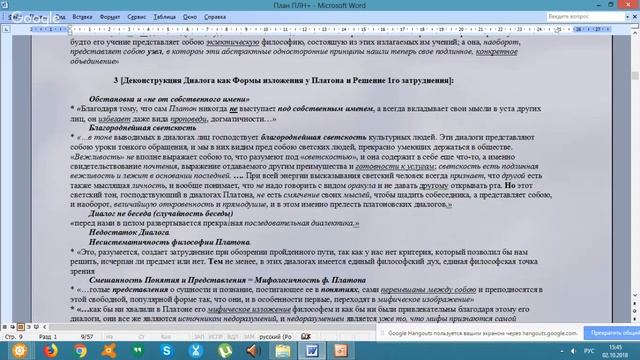Click the right indent marker on the ruler
The height and width of the screenshot is (360, 640).
(558, 31)
